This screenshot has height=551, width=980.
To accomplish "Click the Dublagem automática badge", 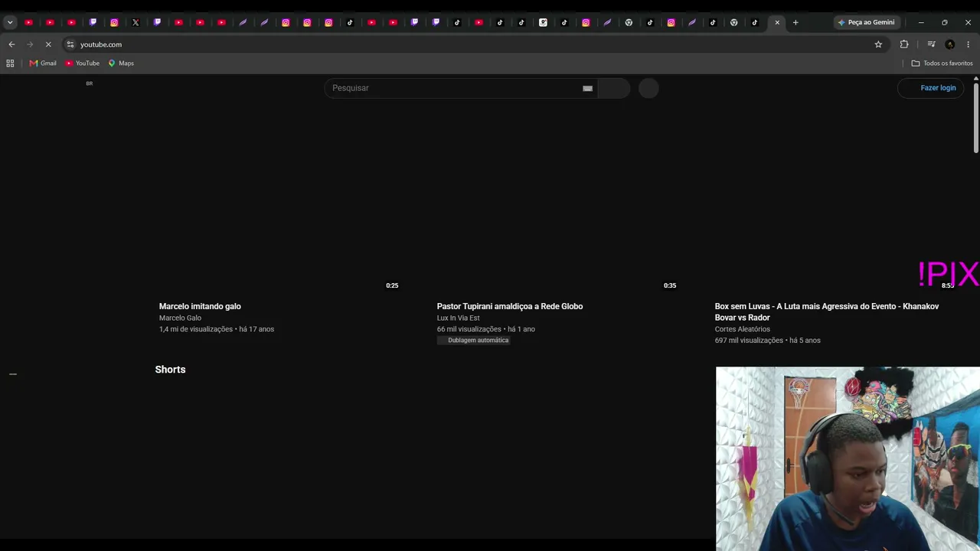I will (473, 340).
